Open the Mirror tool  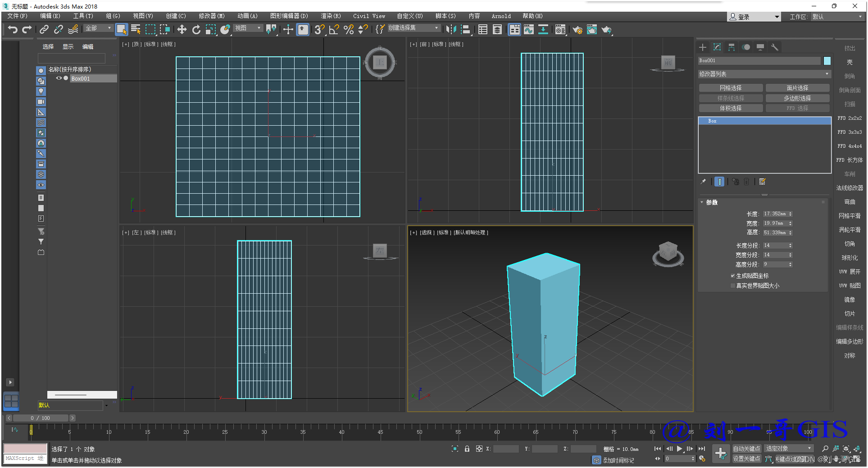tap(451, 30)
